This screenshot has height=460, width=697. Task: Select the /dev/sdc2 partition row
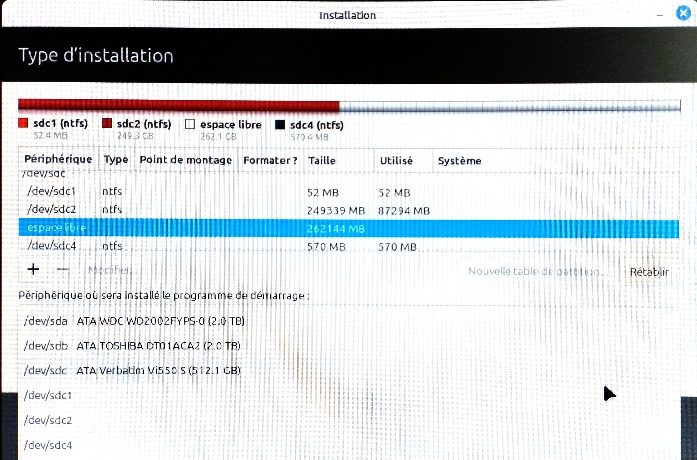pyautogui.click(x=200, y=210)
